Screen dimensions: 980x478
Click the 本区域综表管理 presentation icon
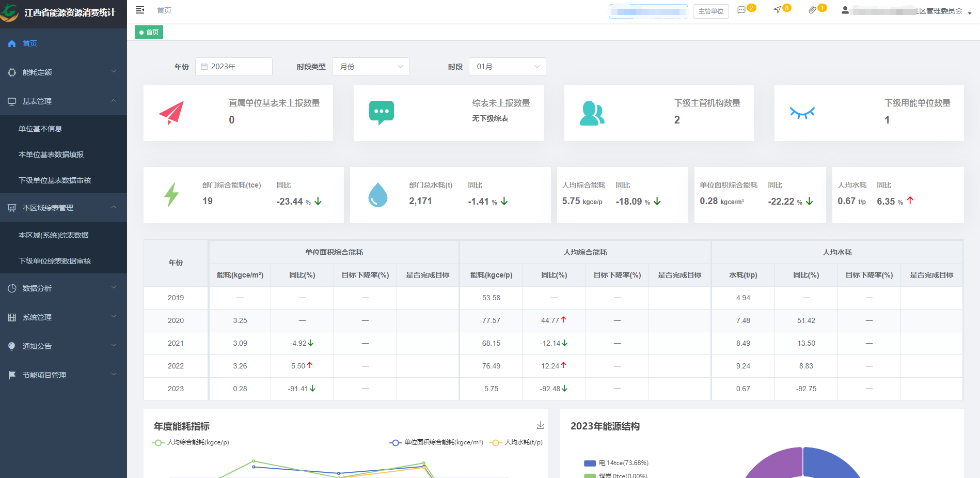coord(12,208)
